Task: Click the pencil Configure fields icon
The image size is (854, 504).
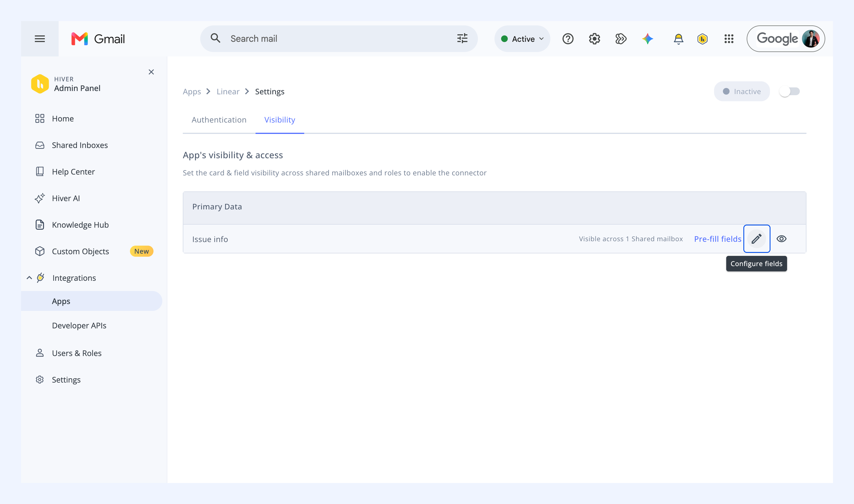Action: [757, 239]
